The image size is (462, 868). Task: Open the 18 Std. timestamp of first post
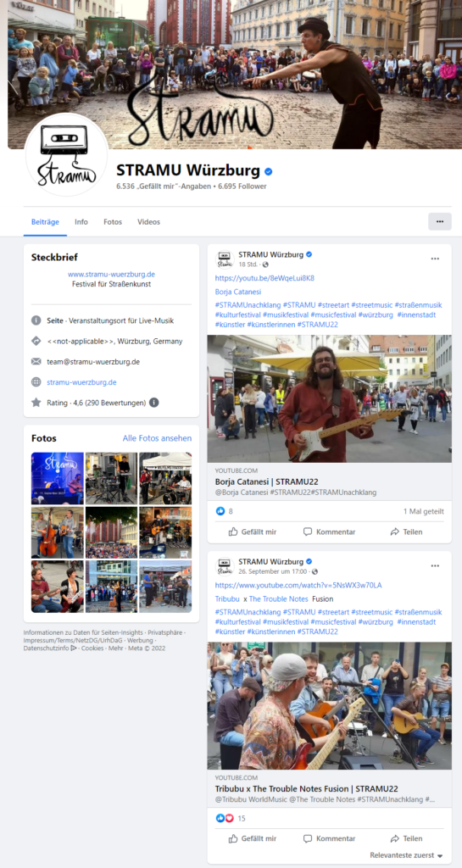[x=248, y=264]
